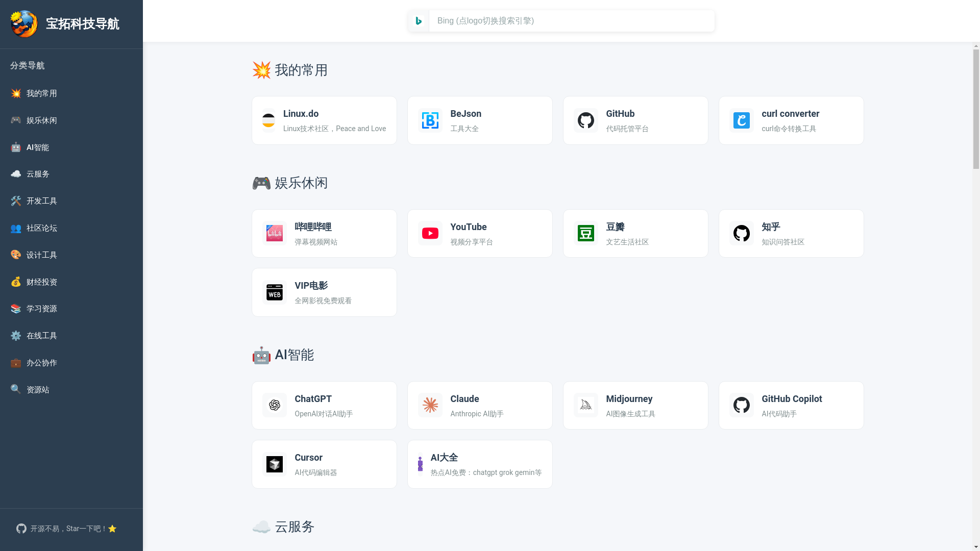This screenshot has width=980, height=551.
Task: Click the 娱乐休闲 section heading
Action: (x=289, y=183)
